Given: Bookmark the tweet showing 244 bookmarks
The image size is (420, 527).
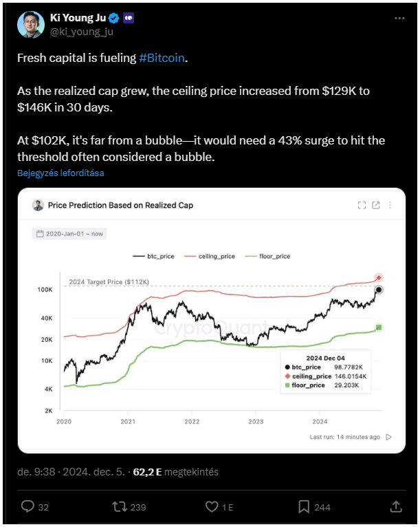Looking at the screenshot, I should [304, 506].
